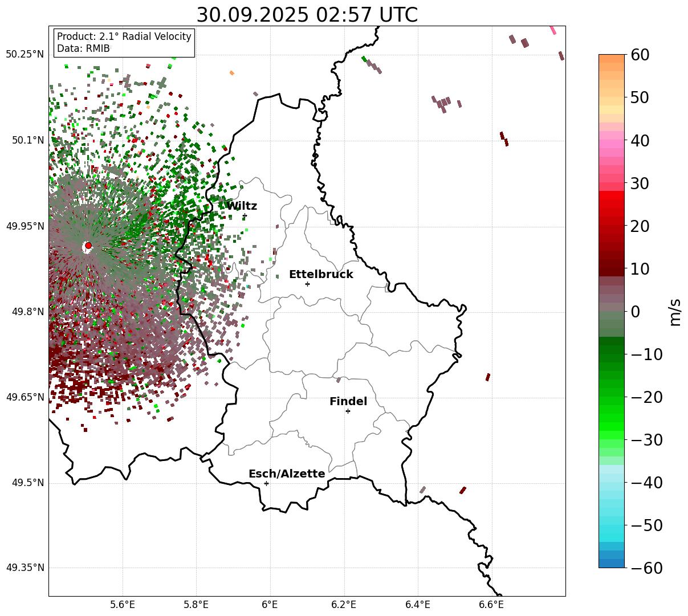Image resolution: width=688 pixels, height=616 pixels.
Task: Click the 5.8°E longitude label
Action: pos(196,605)
